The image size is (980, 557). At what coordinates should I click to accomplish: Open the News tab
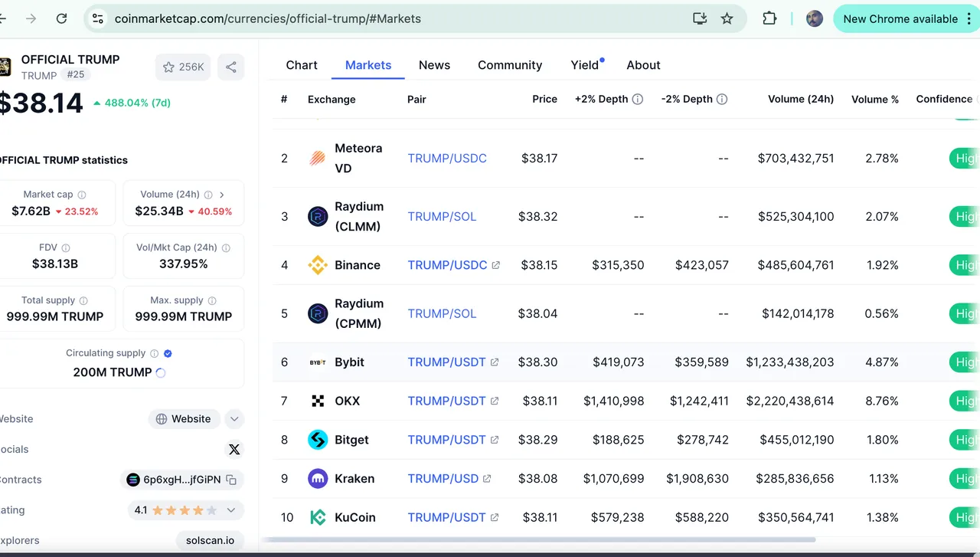[x=434, y=65]
